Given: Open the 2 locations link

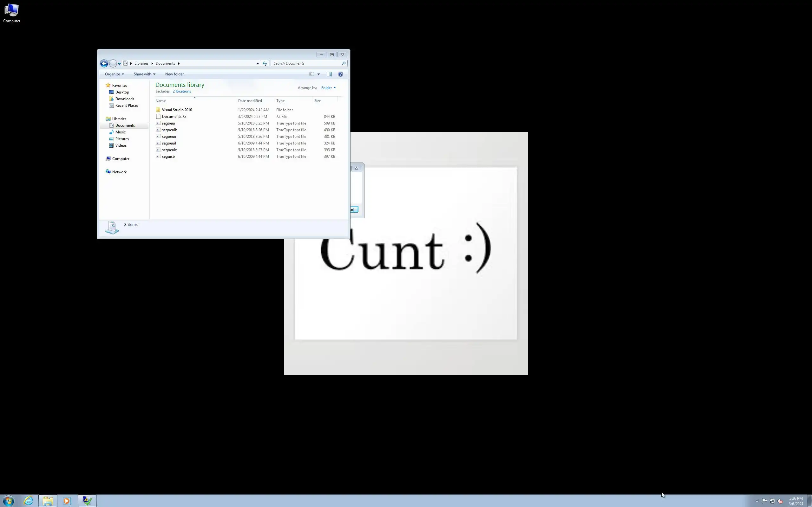Looking at the screenshot, I should 181,91.
